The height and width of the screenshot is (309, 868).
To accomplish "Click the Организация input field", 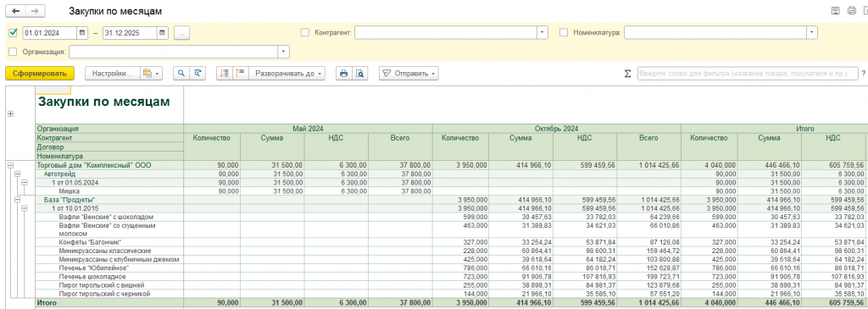I will pyautogui.click(x=173, y=52).
